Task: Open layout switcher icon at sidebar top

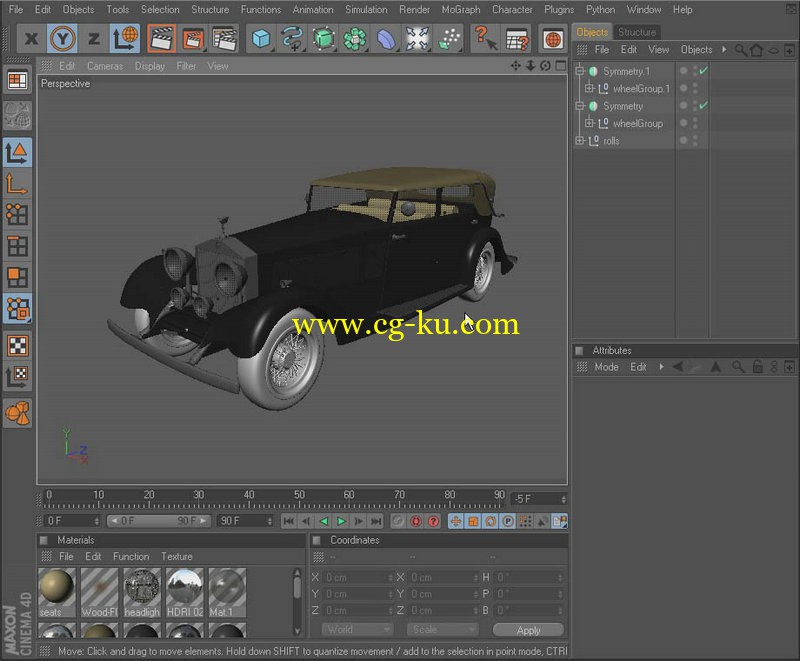Action: click(x=17, y=81)
